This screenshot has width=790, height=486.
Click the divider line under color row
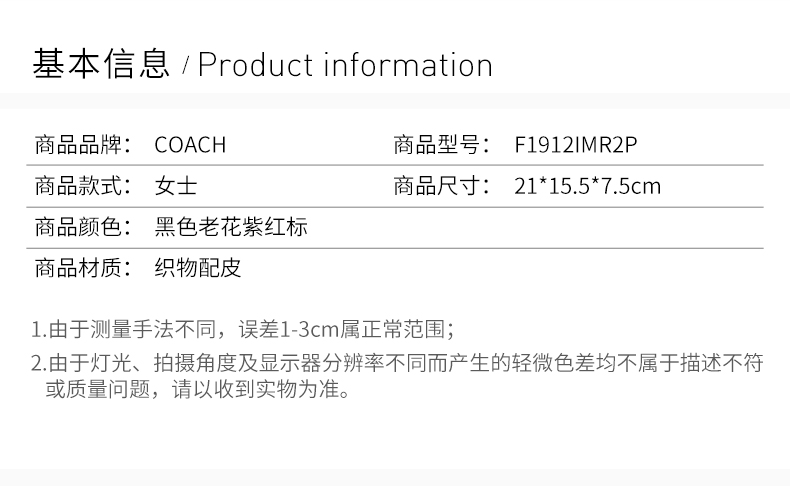[395, 248]
